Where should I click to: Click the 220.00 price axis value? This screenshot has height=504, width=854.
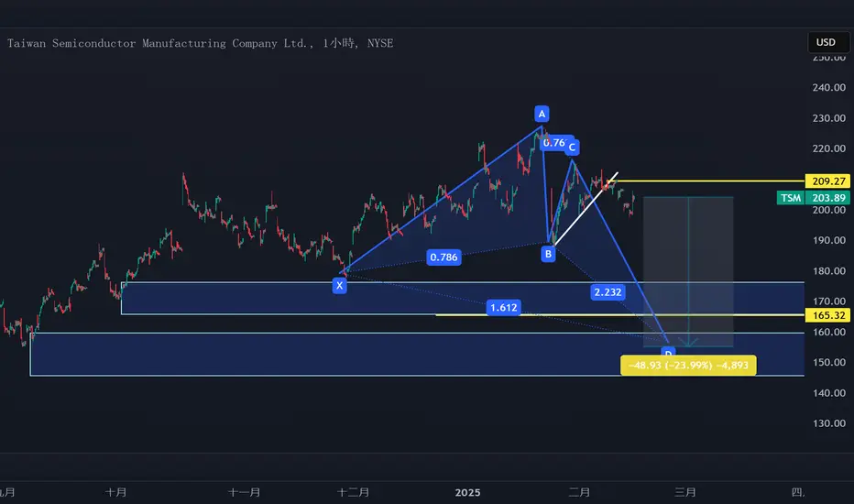pos(829,148)
